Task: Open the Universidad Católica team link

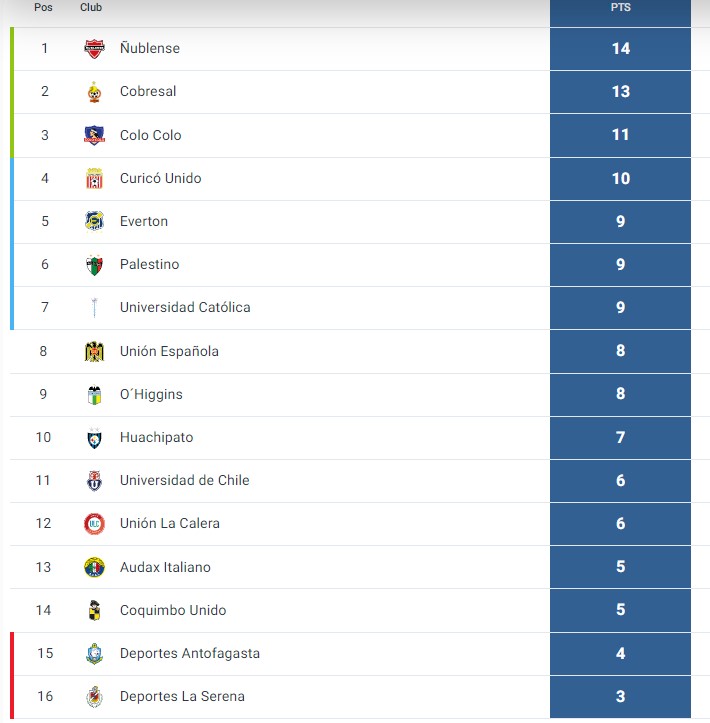Action: pos(185,308)
